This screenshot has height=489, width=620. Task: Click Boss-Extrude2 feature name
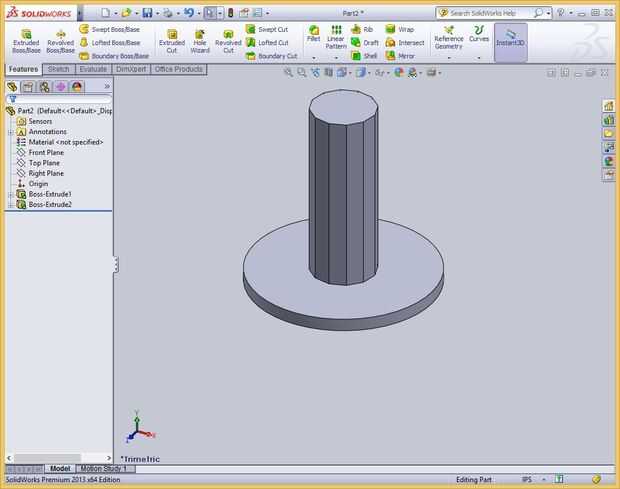[50, 205]
